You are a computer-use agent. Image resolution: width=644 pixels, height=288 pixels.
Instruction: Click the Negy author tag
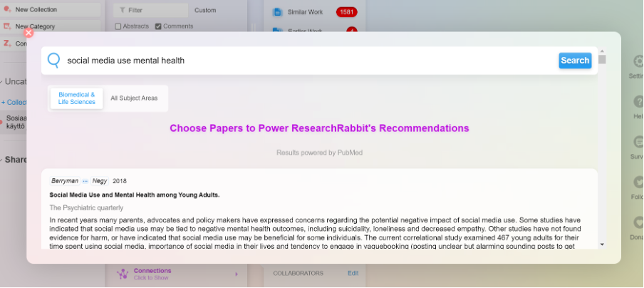pos(100,181)
